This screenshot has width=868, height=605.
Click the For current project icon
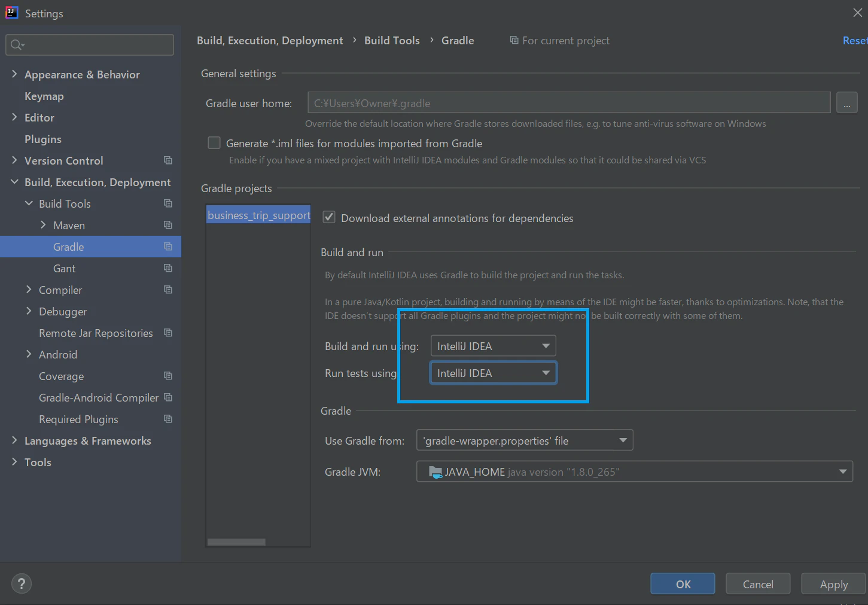[514, 40]
